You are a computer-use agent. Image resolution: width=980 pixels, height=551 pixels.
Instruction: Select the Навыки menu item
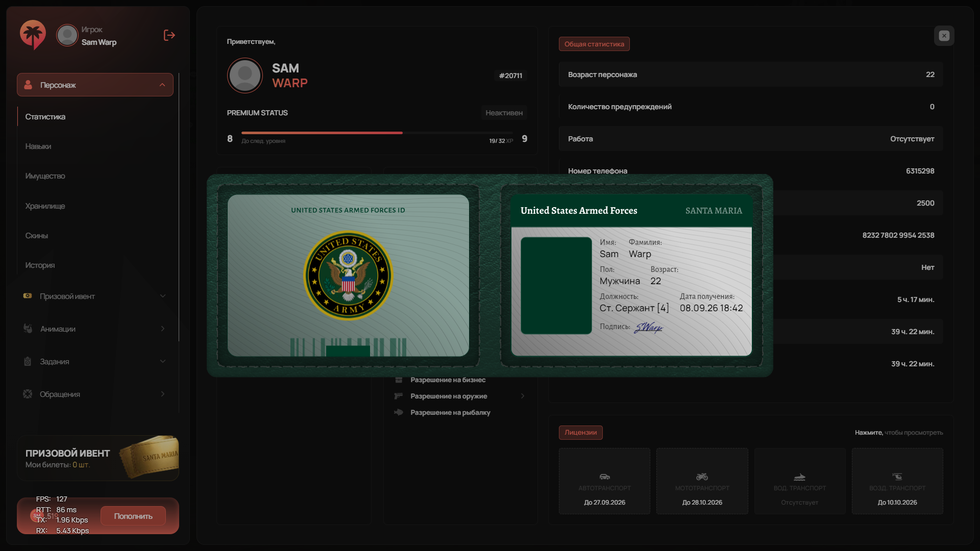pyautogui.click(x=38, y=146)
